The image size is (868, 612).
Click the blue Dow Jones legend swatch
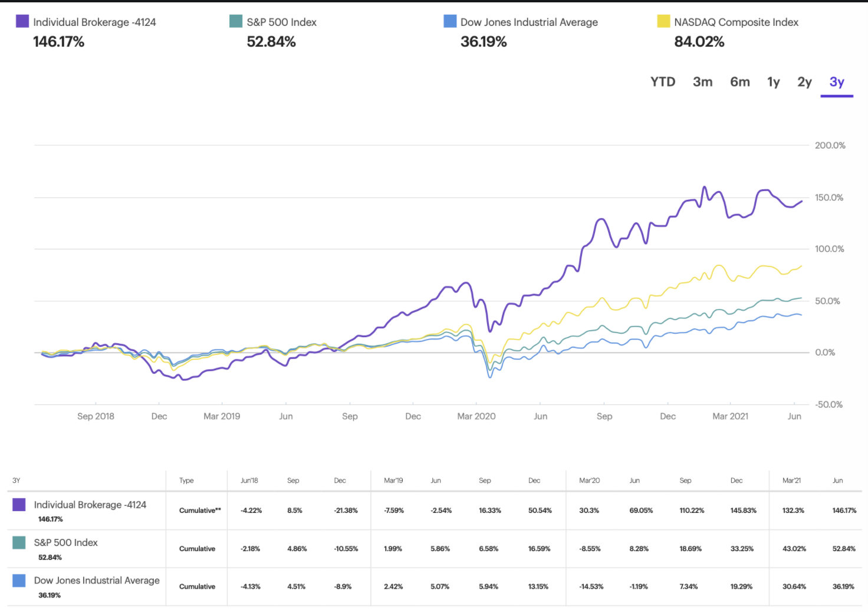450,21
